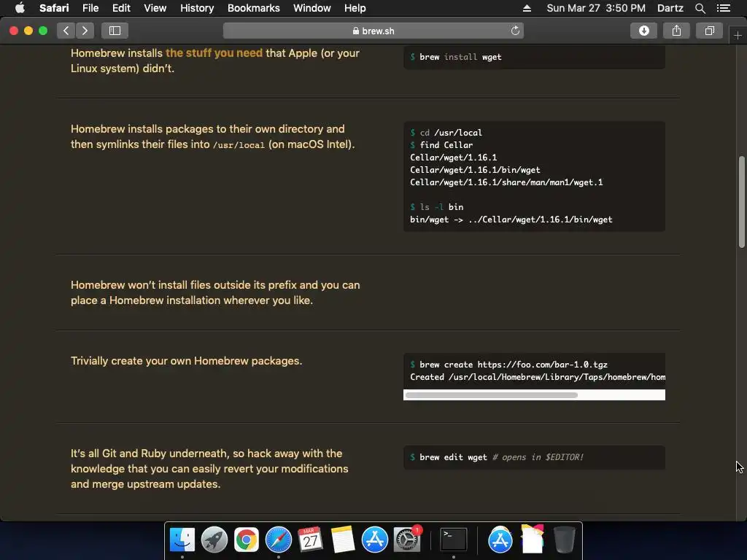Open the App Store in Dock
Screen dimensions: 747x560
[374, 540]
